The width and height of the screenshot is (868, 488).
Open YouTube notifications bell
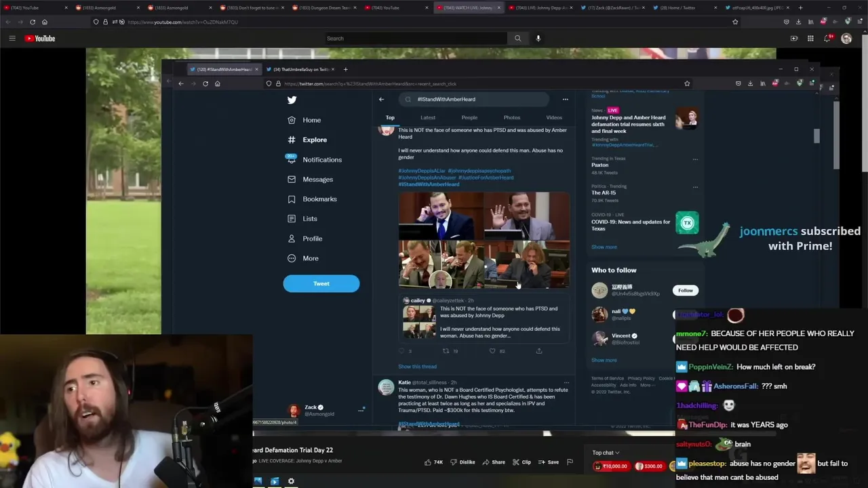(827, 39)
